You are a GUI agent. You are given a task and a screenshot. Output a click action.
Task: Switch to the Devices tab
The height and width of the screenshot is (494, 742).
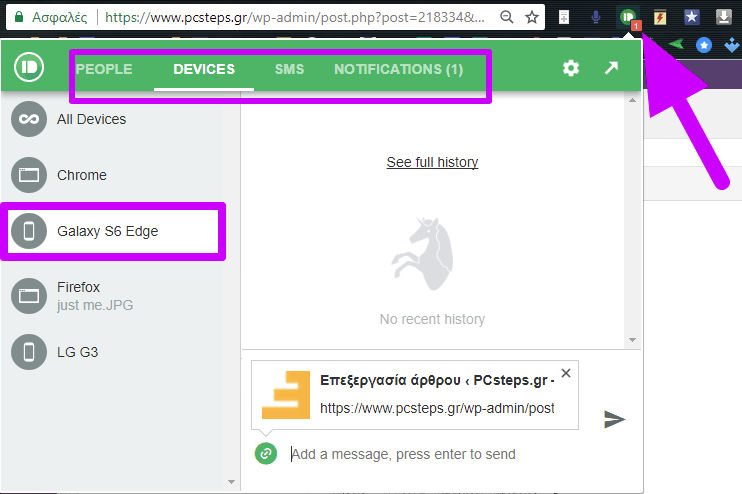click(x=204, y=69)
